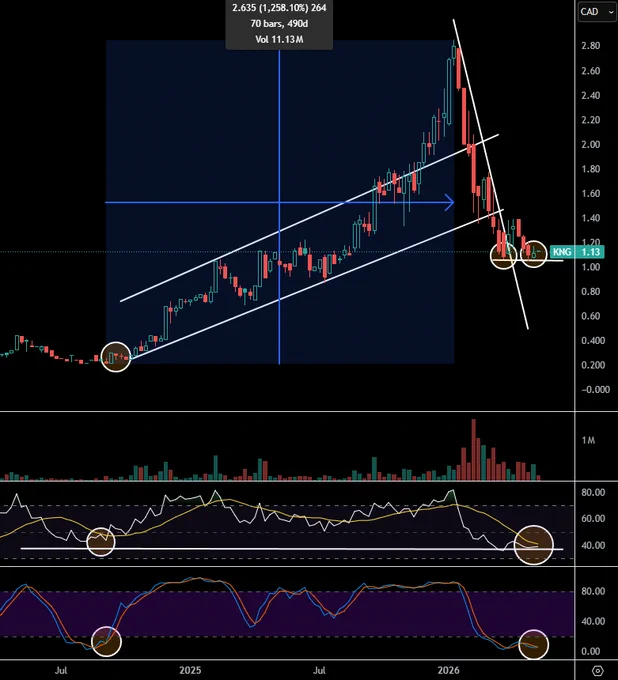Click the 1.00 price axis label
Viewport: 618px width, 680px height.
point(591,267)
